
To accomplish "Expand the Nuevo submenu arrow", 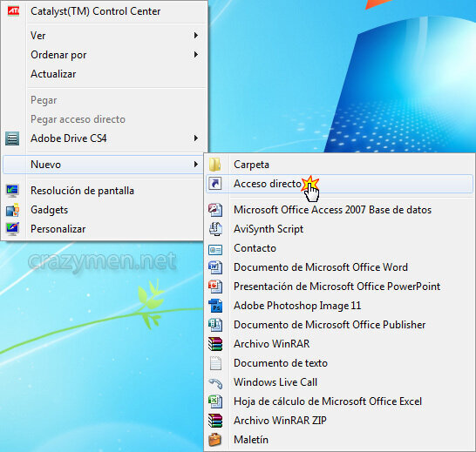I will coord(196,165).
